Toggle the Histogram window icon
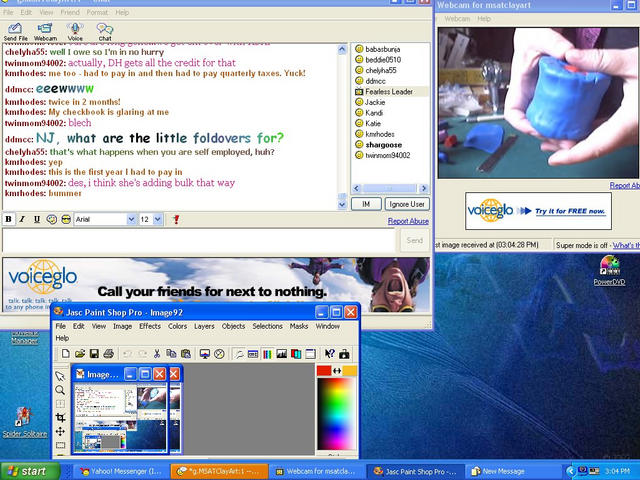Image resolution: width=640 pixels, height=480 pixels. (x=282, y=354)
